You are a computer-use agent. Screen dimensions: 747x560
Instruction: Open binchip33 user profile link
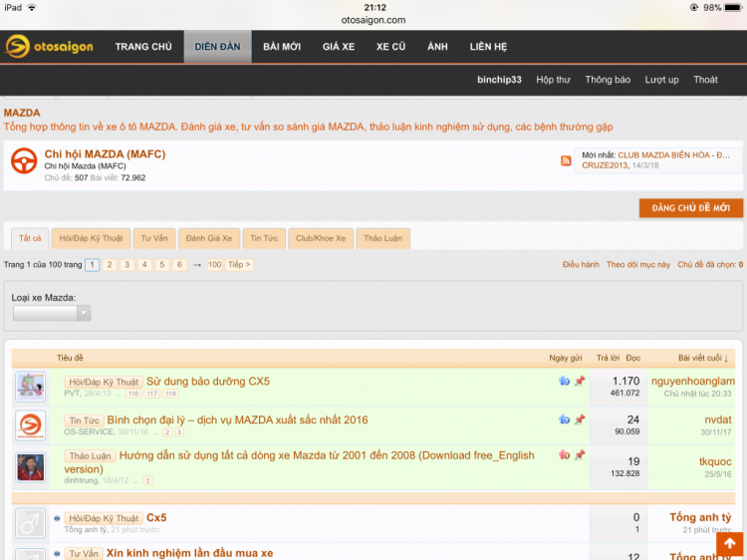[499, 80]
